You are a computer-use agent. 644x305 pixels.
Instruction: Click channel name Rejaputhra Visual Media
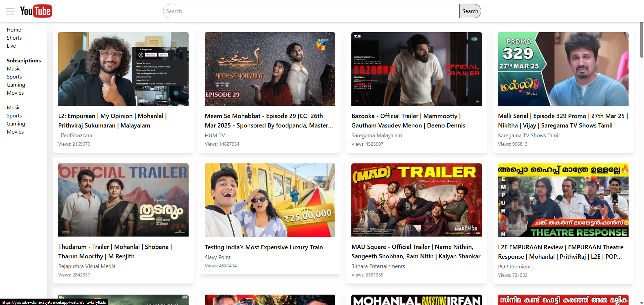point(87,266)
